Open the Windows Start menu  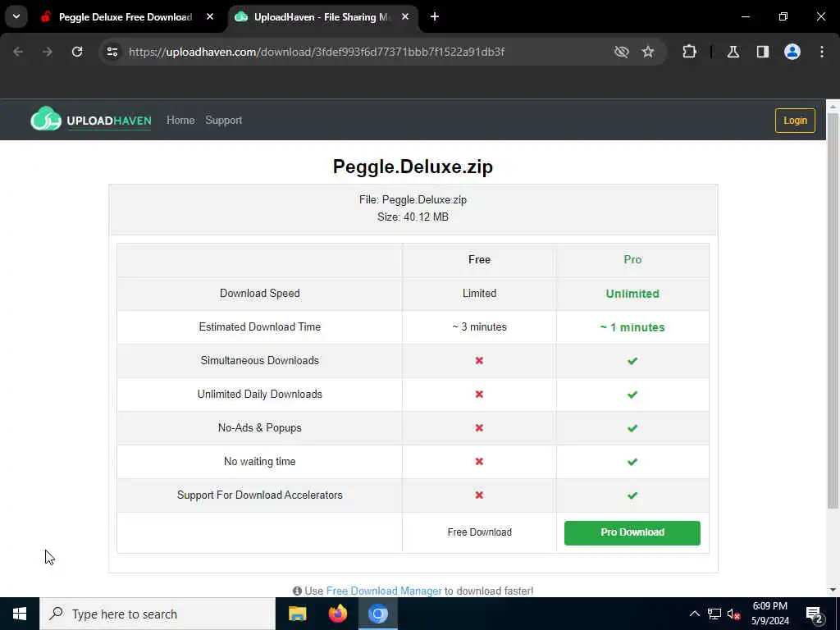tap(20, 614)
